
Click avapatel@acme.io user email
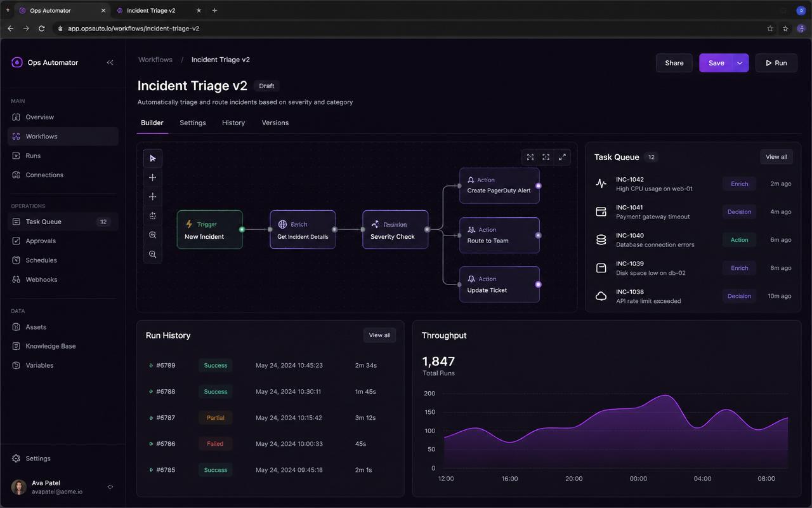[x=57, y=491]
